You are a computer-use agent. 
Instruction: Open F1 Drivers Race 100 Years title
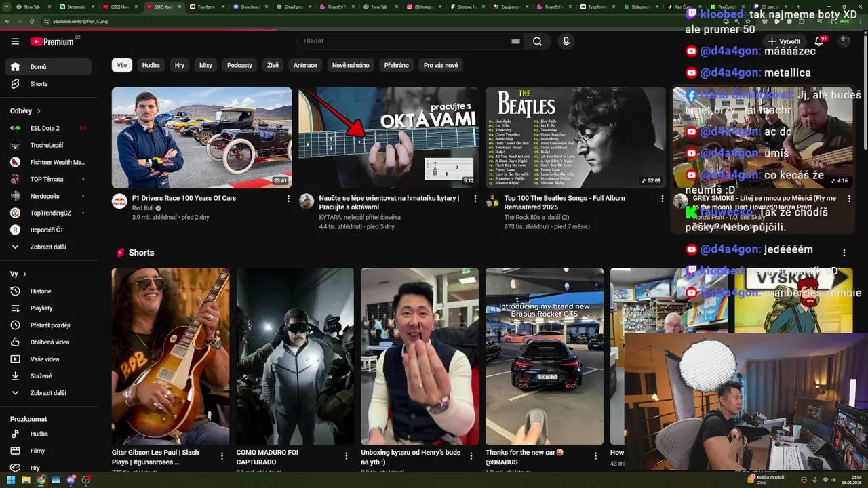(184, 198)
